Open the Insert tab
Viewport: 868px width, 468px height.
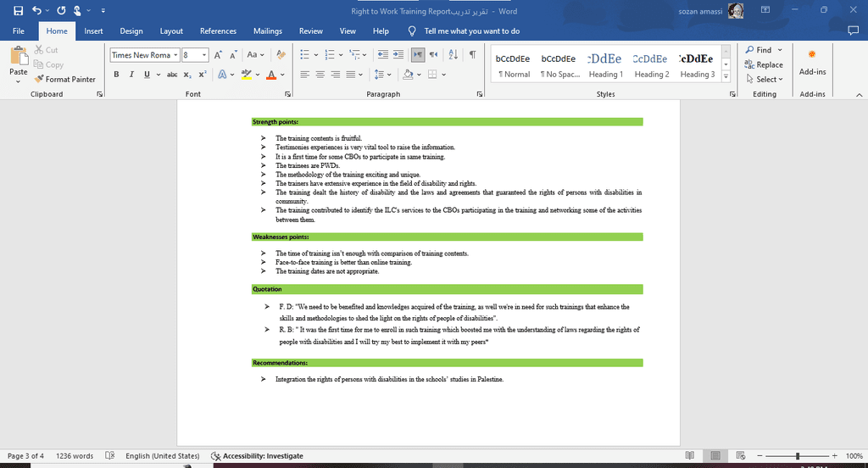pyautogui.click(x=93, y=31)
